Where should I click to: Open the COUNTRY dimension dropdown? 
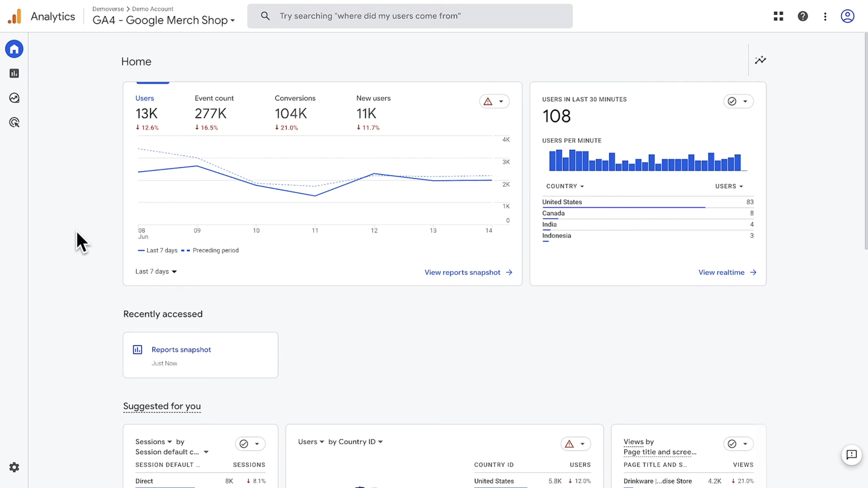tap(565, 186)
